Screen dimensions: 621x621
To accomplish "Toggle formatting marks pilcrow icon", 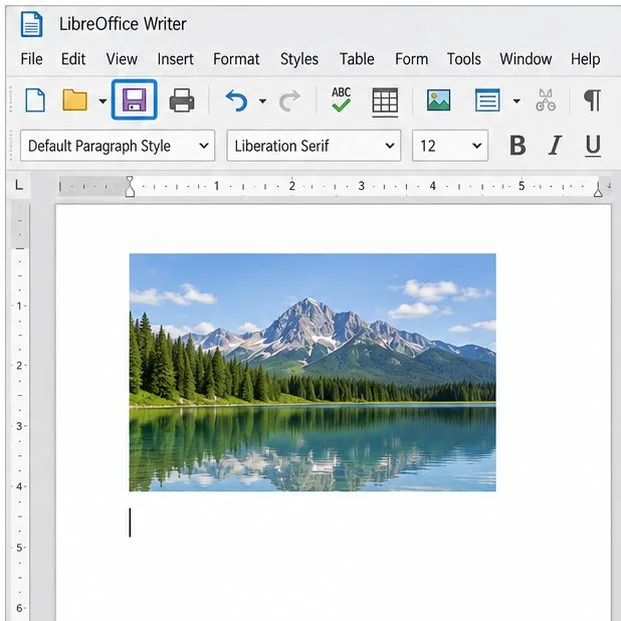I will pyautogui.click(x=592, y=100).
